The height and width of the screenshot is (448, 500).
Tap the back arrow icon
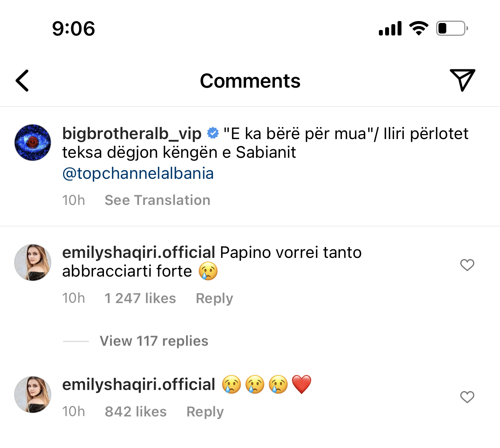pyautogui.click(x=22, y=81)
